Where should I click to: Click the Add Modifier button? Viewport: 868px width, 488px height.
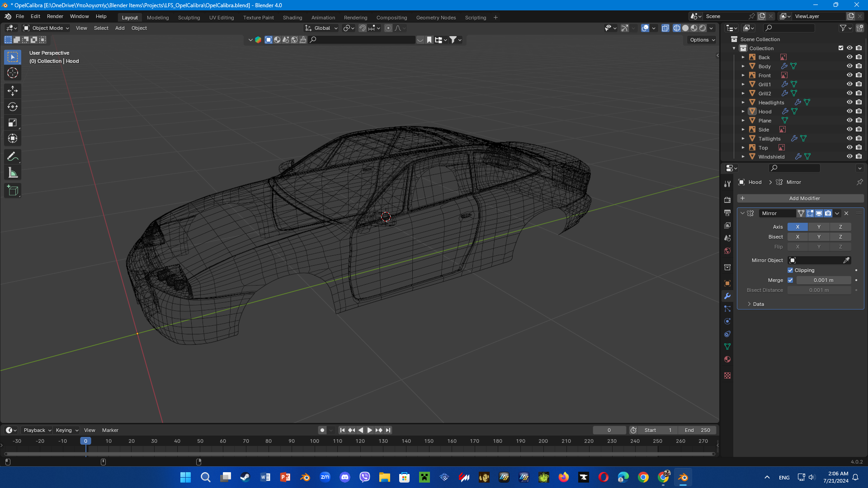point(800,198)
